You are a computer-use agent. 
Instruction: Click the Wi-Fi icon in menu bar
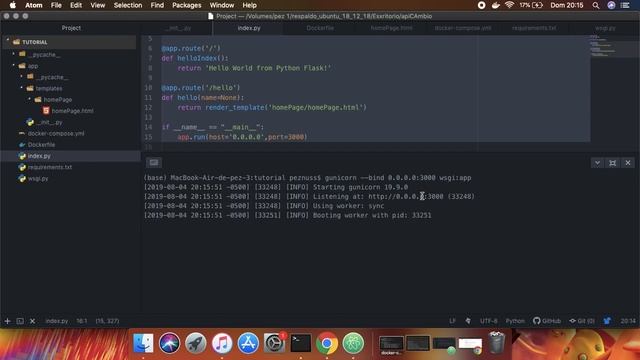[x=509, y=5]
